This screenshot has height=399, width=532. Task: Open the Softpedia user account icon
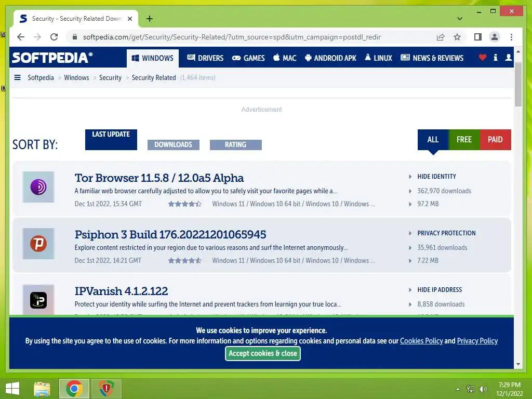click(508, 57)
